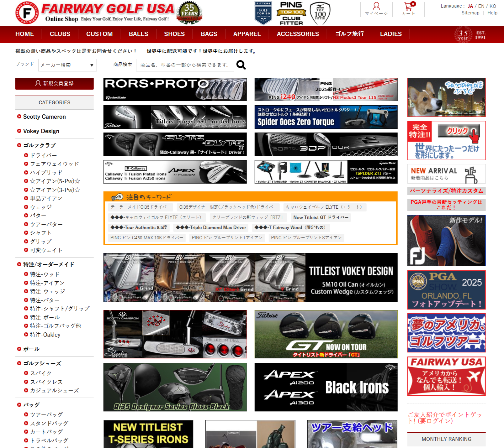Open the Titleist GT Now On Tour banner

(x=326, y=334)
